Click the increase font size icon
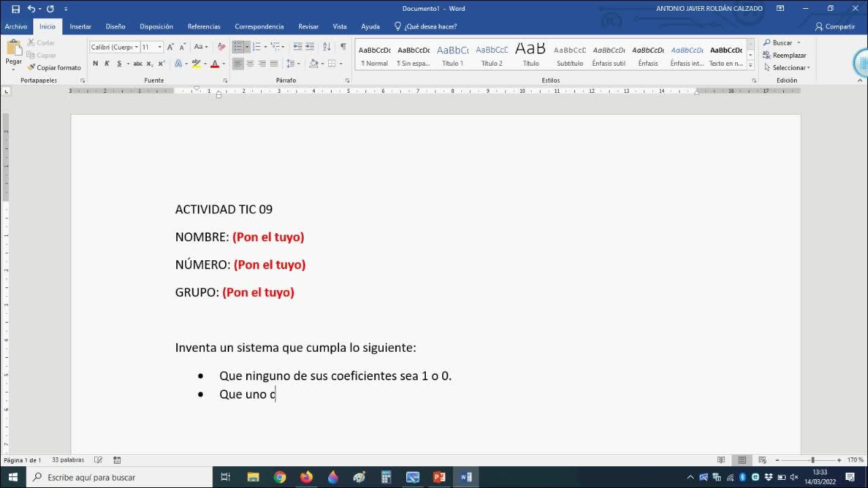This screenshot has height=488, width=868. tap(170, 47)
